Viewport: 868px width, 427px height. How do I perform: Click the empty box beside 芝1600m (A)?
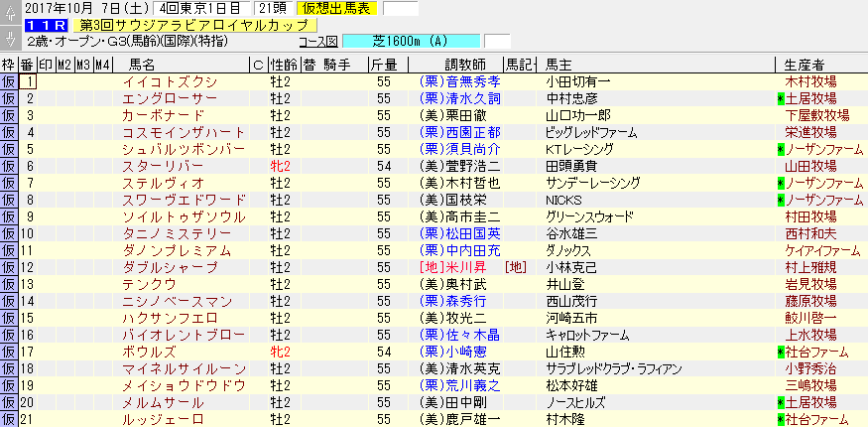point(497,42)
